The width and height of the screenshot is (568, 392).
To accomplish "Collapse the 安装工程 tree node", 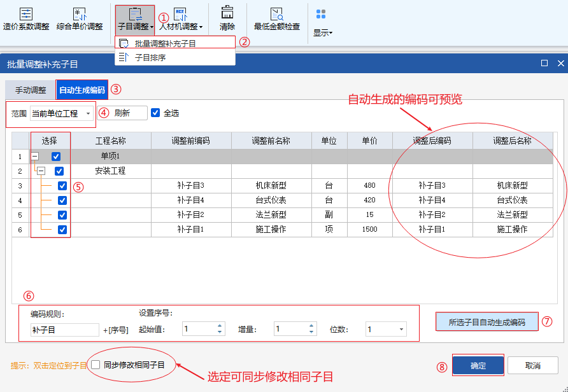I will [x=41, y=171].
